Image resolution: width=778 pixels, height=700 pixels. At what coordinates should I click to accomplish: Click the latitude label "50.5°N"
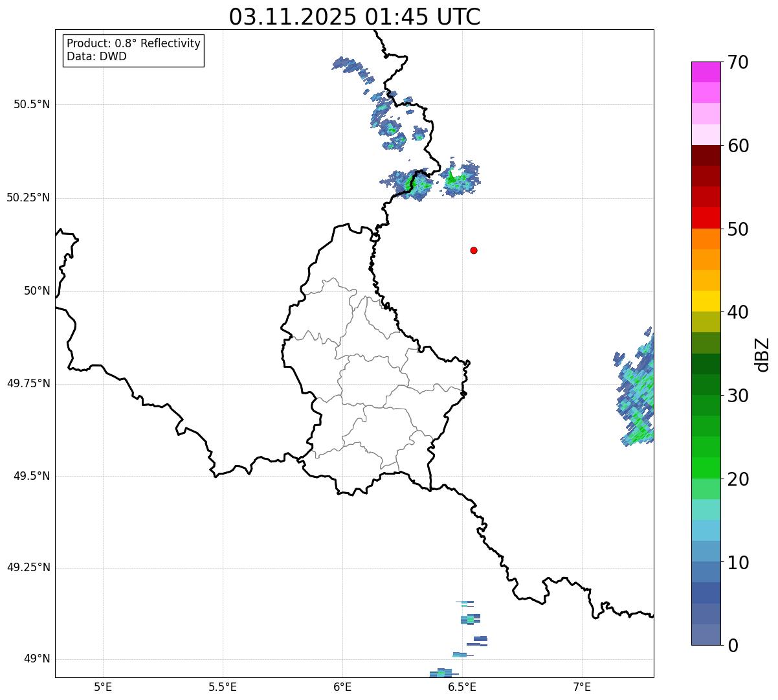pos(32,104)
